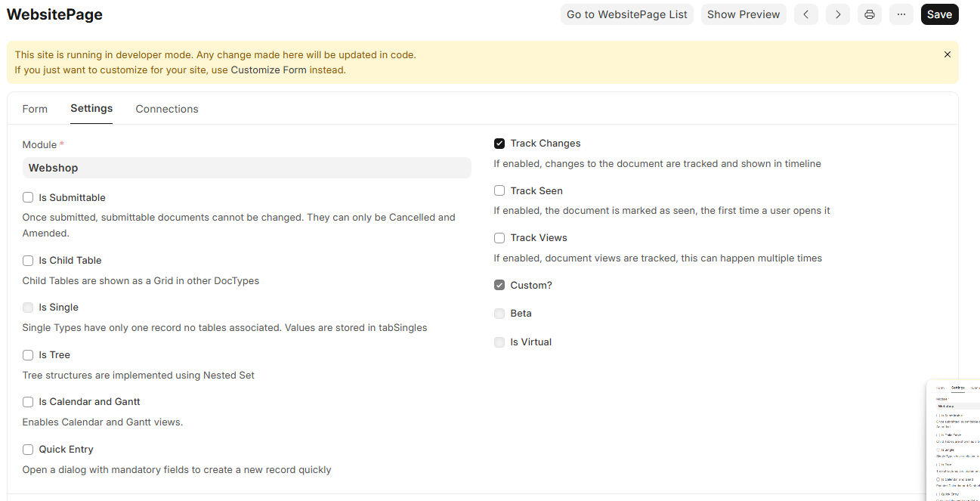Enable the Track Seen checkbox

coord(499,190)
